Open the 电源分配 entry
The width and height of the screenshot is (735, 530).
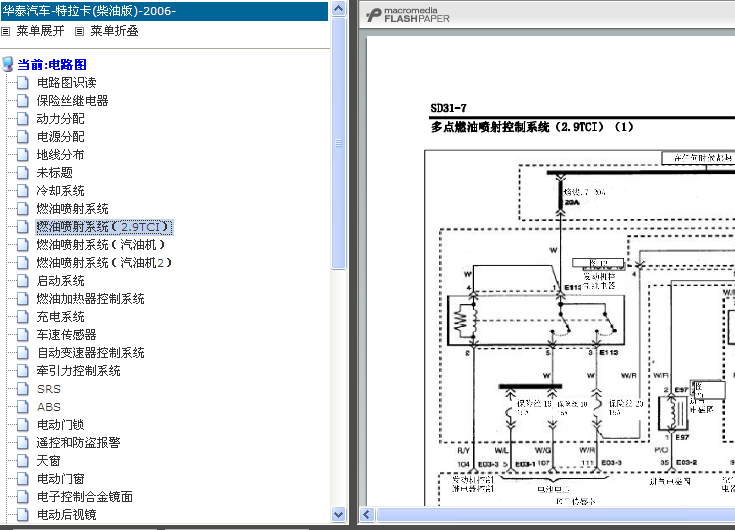pyautogui.click(x=60, y=137)
